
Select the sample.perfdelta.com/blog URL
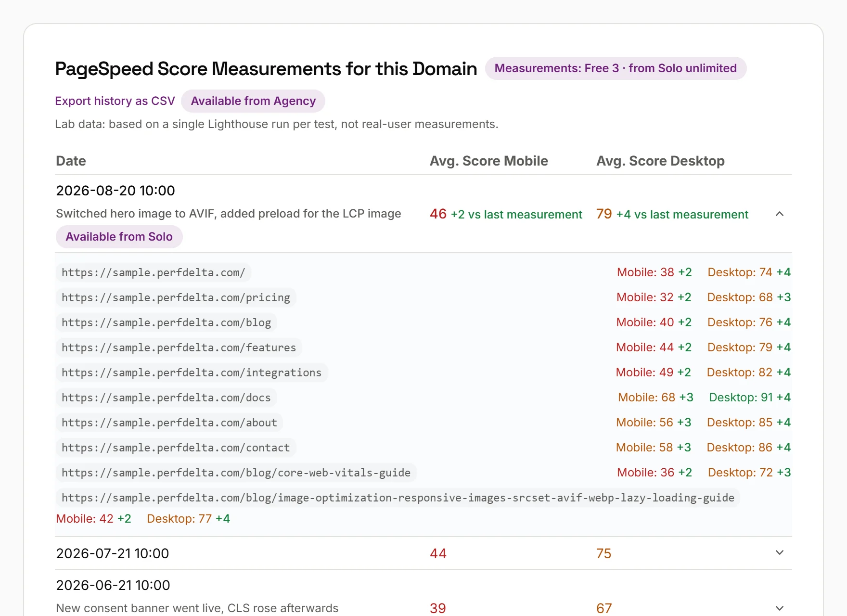(x=166, y=322)
